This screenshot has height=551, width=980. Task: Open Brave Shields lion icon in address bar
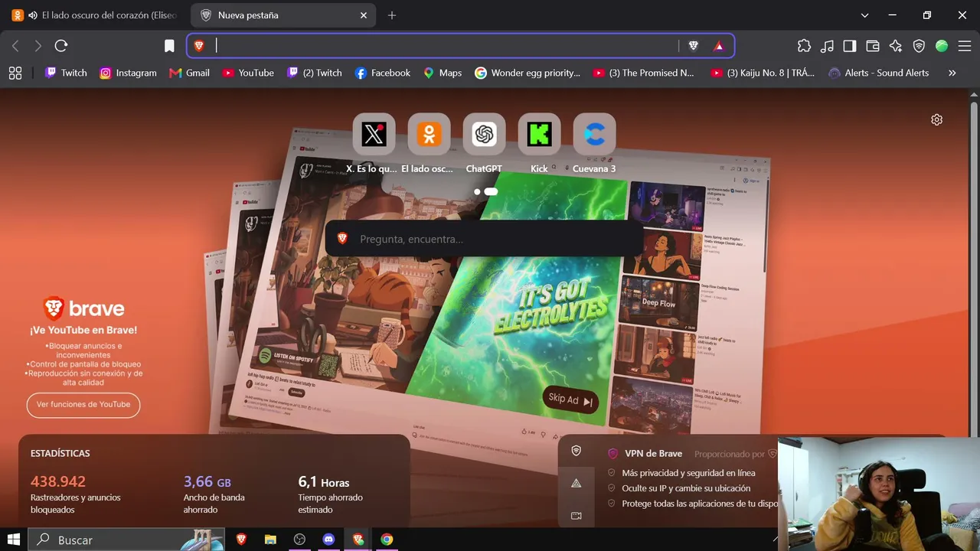[x=694, y=46]
